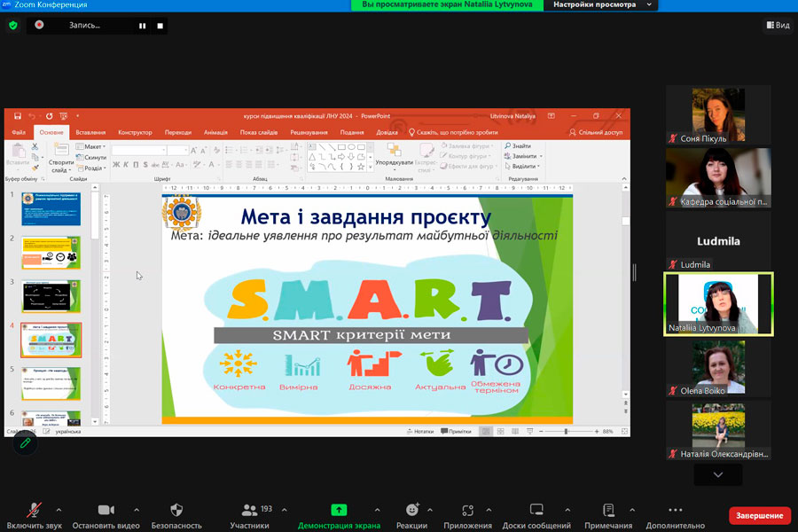Unmute microphone with Включить звук
798x532 pixels.
pyautogui.click(x=34, y=510)
